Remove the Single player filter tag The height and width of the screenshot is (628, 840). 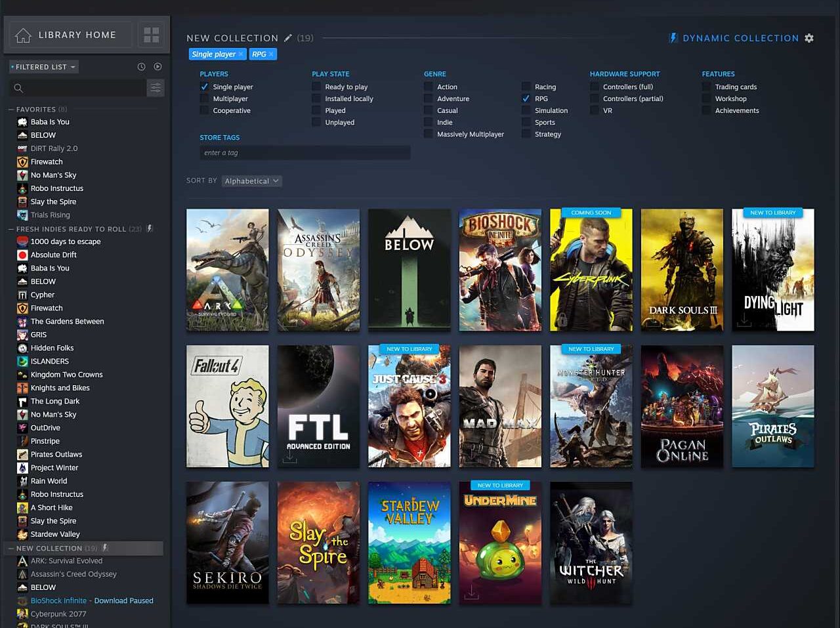coord(241,54)
